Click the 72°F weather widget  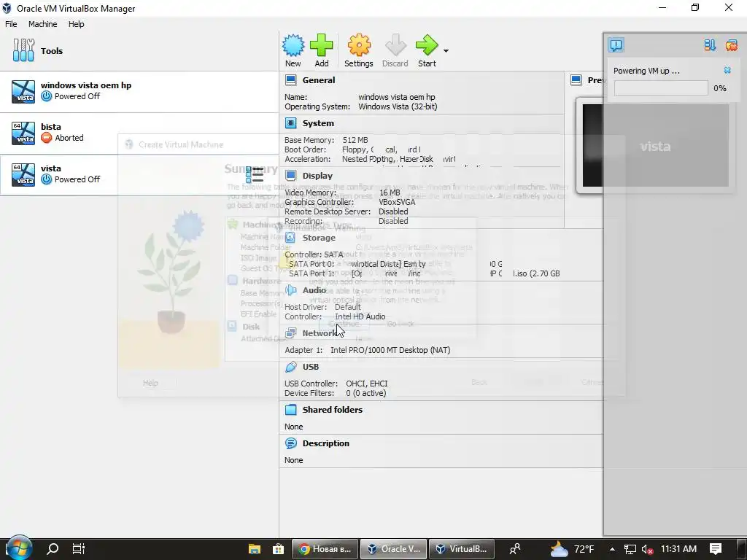572,549
